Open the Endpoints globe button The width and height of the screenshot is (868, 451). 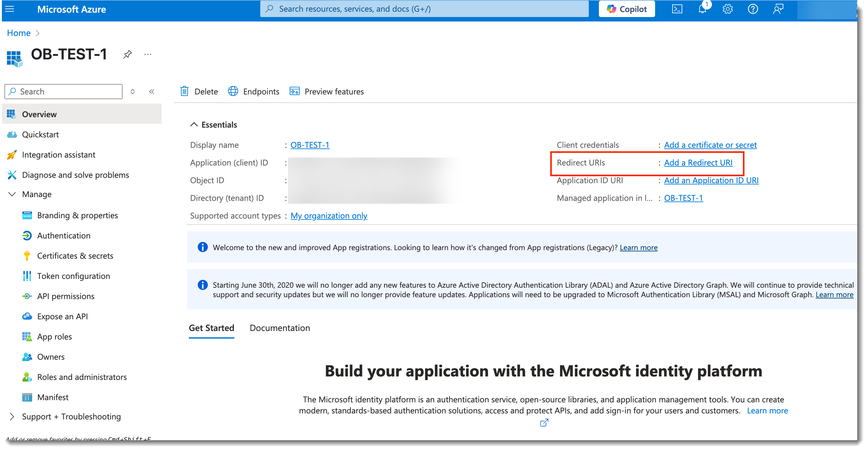tap(254, 92)
